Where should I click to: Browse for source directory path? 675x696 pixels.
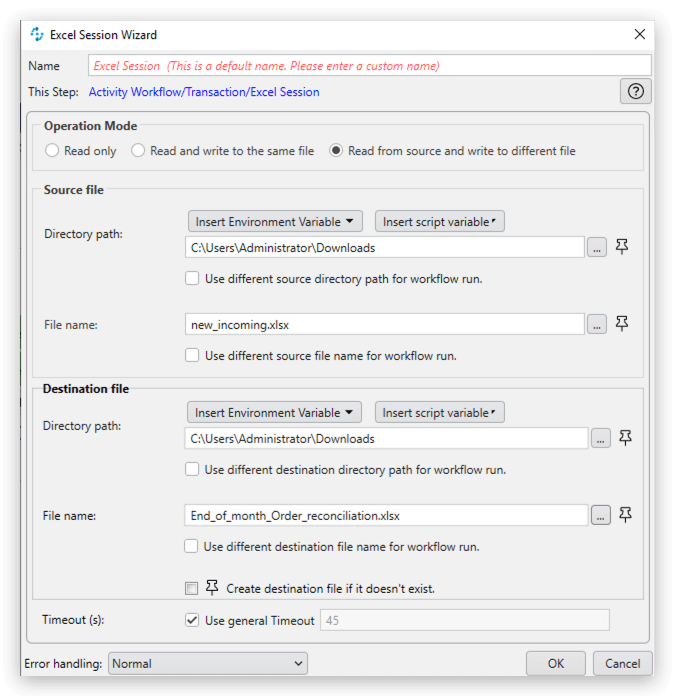click(x=597, y=247)
